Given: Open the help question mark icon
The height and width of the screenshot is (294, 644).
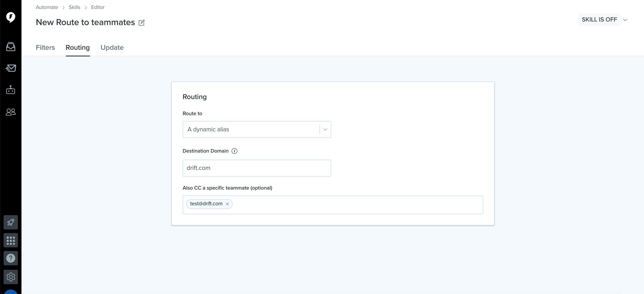Looking at the screenshot, I should pyautogui.click(x=11, y=258).
